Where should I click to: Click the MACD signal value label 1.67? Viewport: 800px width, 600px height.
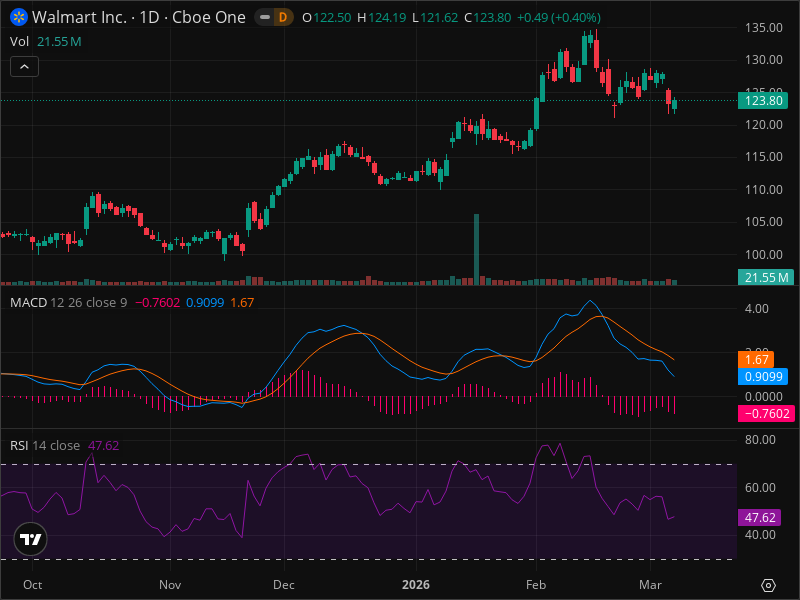pos(756,360)
